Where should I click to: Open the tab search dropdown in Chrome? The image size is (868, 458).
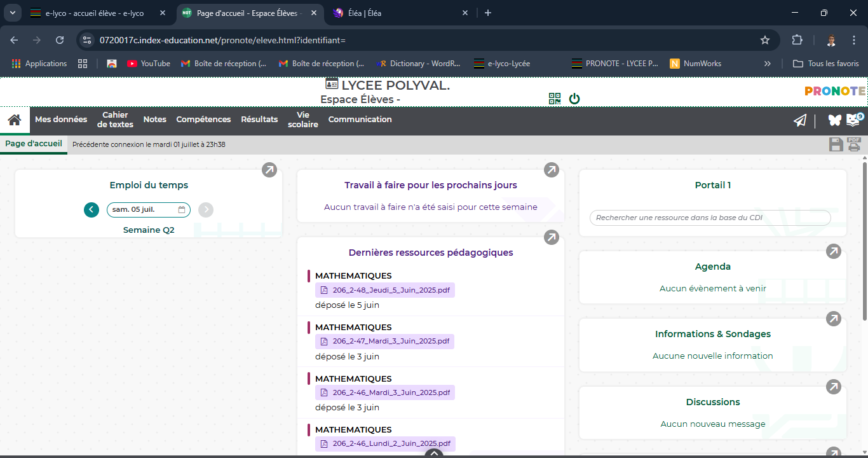(12, 13)
